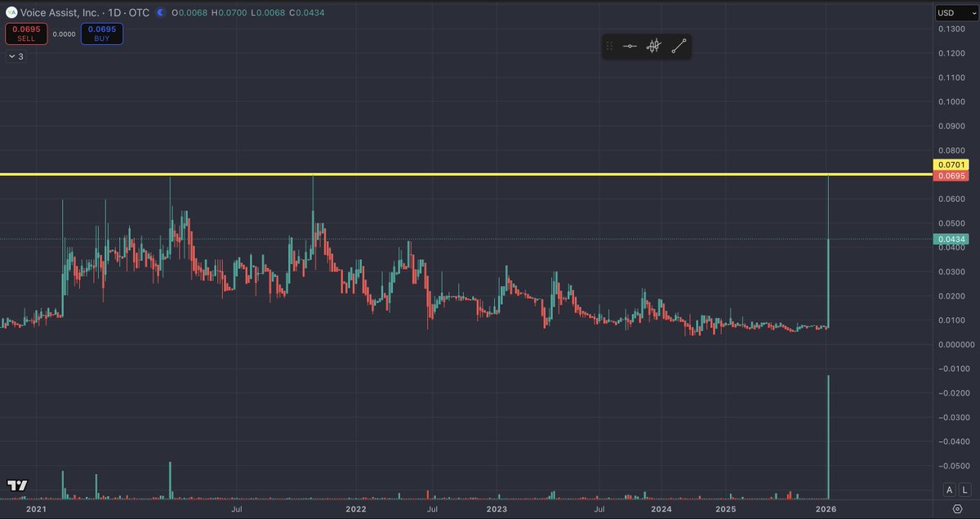Click the 0.0695 SELL button
Viewport: 980px width, 519px height.
click(26, 34)
